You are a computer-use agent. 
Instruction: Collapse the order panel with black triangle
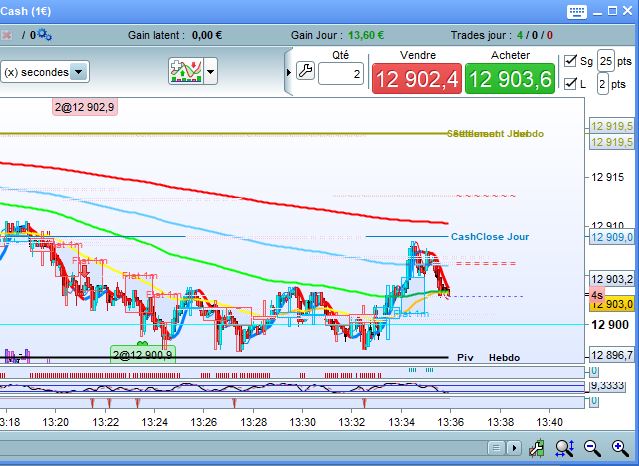coord(289,73)
